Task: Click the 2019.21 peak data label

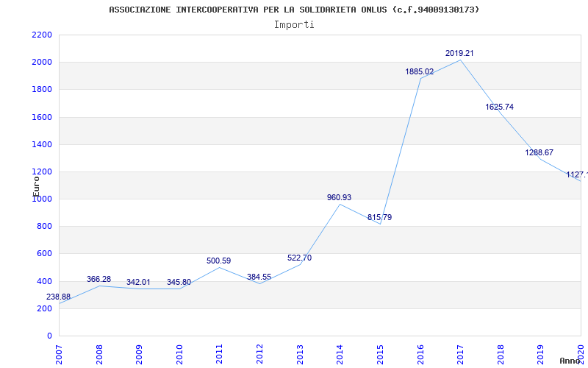Action: [x=459, y=53]
